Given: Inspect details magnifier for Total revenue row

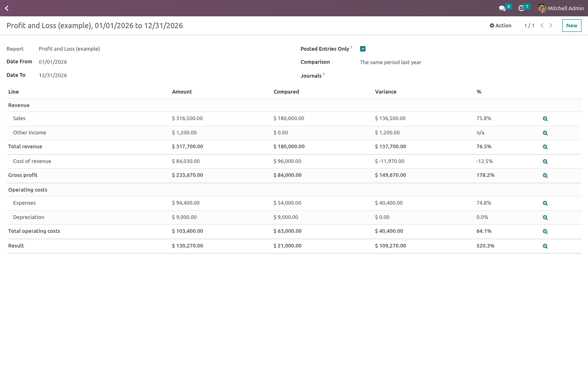Looking at the screenshot, I should pos(545,147).
